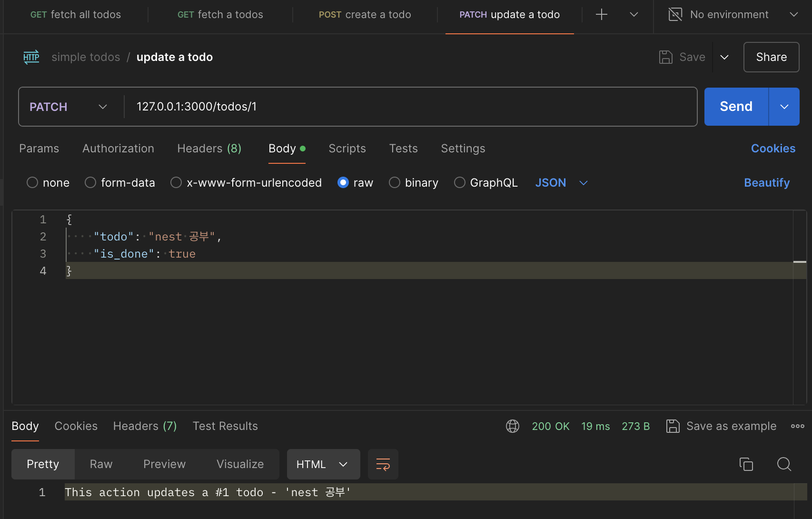812x519 pixels.
Task: Click the response line 'This action updates a #1 todo'
Action: pos(208,492)
